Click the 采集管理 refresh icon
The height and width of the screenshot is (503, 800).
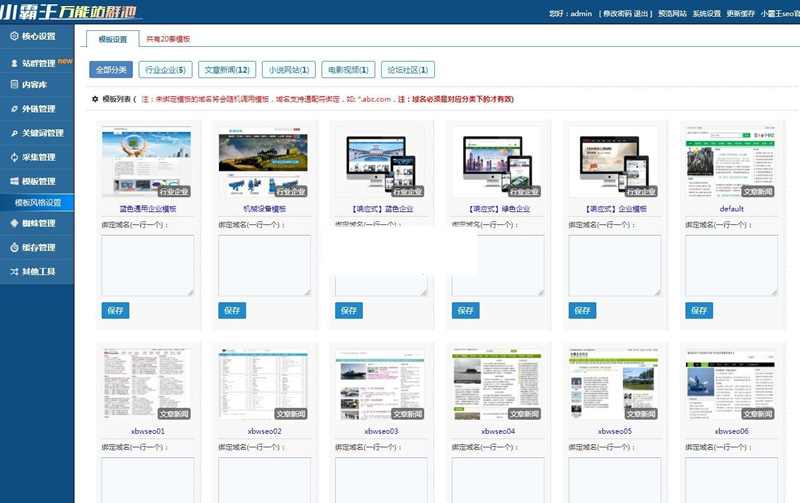(13, 157)
